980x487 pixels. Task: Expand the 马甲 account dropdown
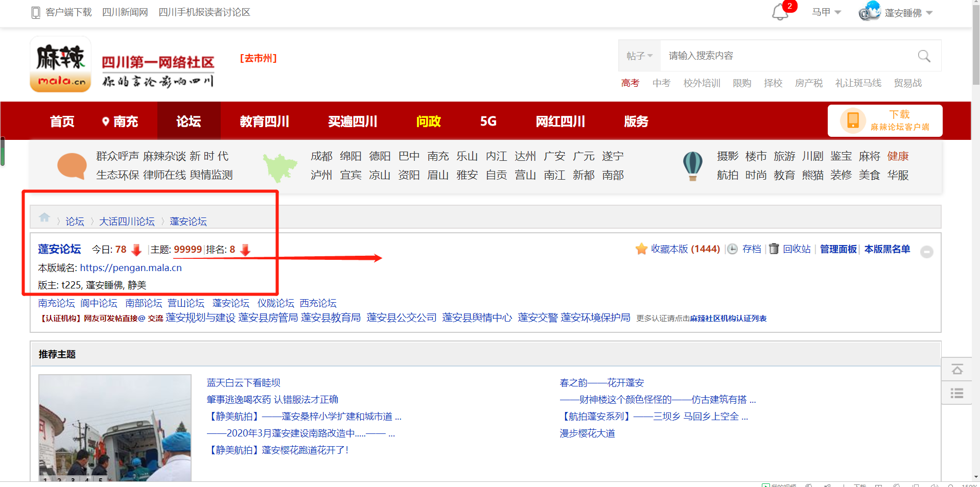pyautogui.click(x=826, y=12)
